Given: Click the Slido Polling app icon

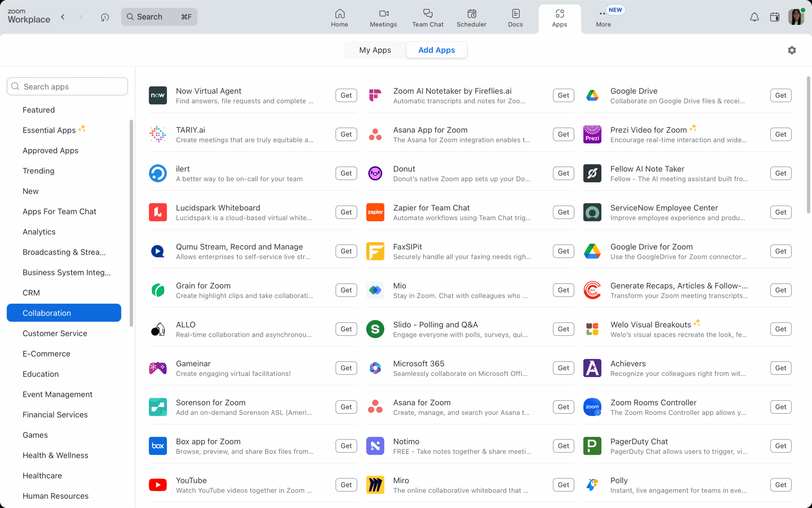Looking at the screenshot, I should click(375, 329).
